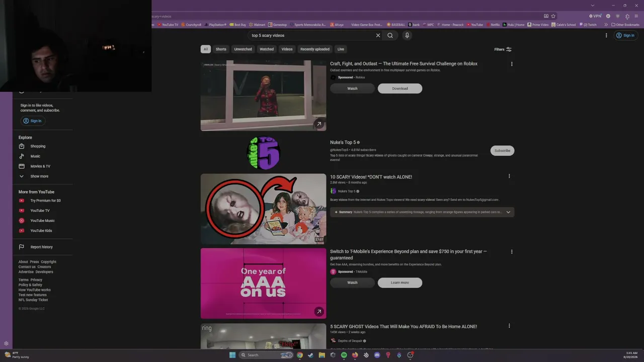644x362 pixels.
Task: Click Download on the Roblox ad
Action: 400,88
